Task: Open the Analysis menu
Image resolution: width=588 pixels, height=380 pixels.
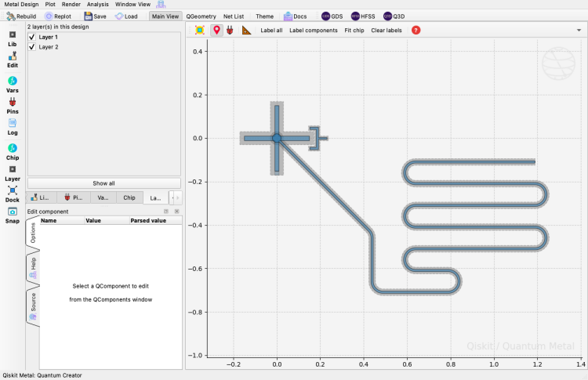Action: point(97,4)
